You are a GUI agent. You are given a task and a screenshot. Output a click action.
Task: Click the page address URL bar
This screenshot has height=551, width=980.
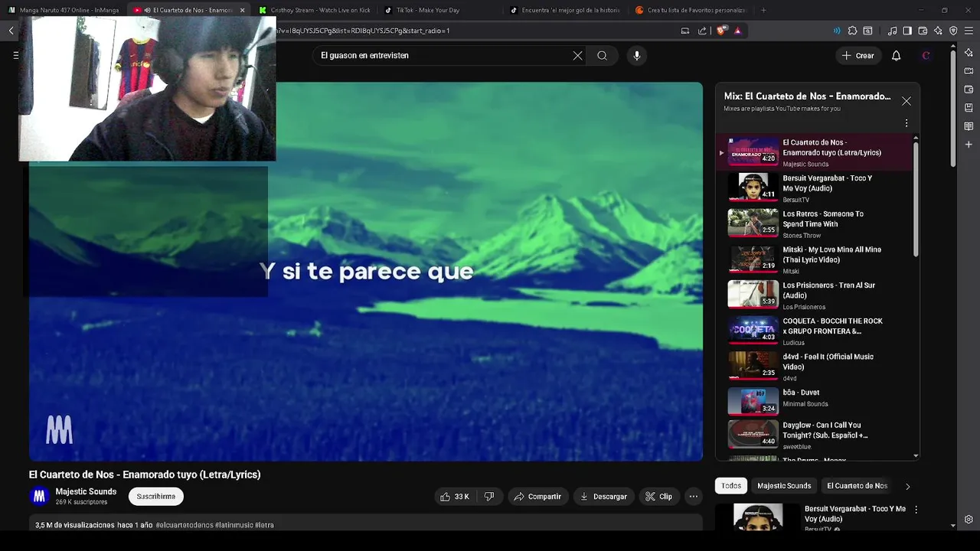coord(475,31)
